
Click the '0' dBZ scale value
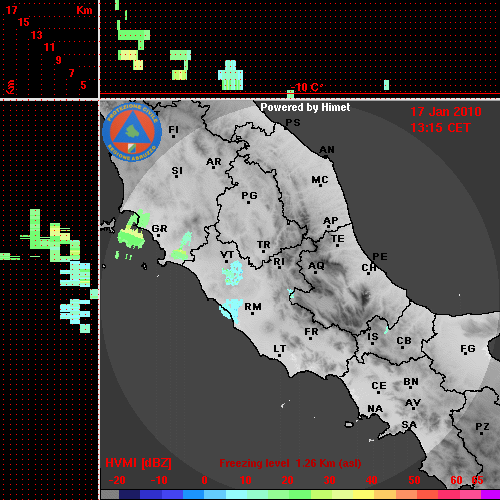204,480
